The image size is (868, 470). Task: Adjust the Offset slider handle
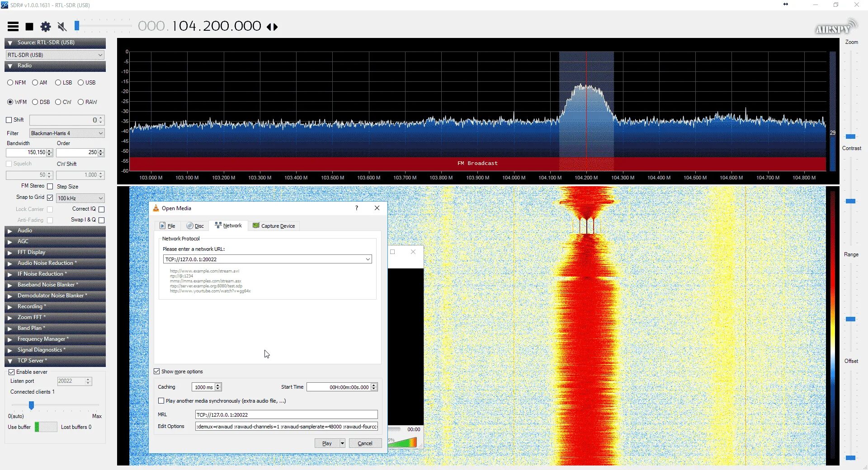coord(850,458)
